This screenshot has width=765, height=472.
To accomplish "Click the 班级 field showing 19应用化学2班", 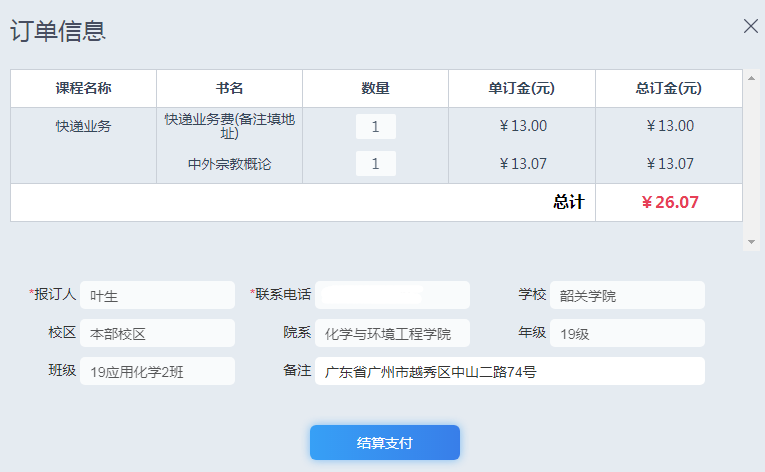I will click(x=157, y=371).
